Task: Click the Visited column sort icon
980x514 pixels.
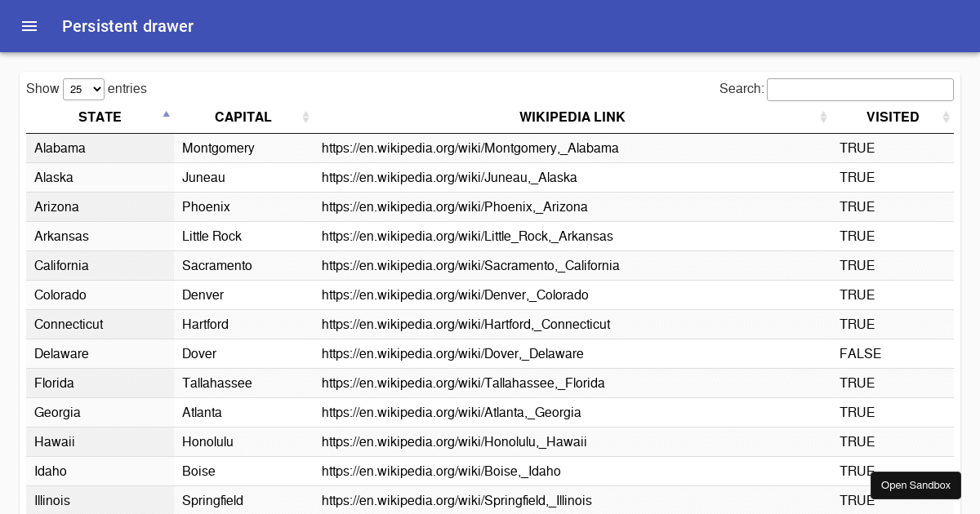Action: 947,117
